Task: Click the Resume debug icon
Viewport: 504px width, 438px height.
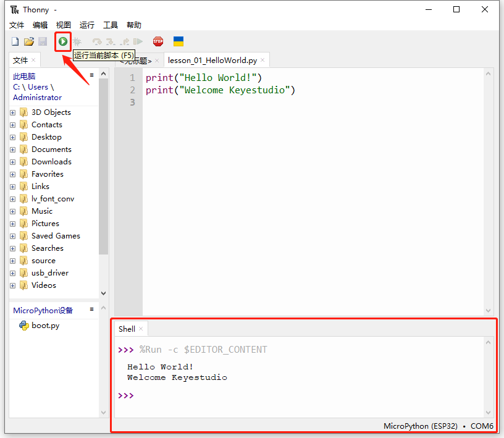Action: tap(138, 41)
